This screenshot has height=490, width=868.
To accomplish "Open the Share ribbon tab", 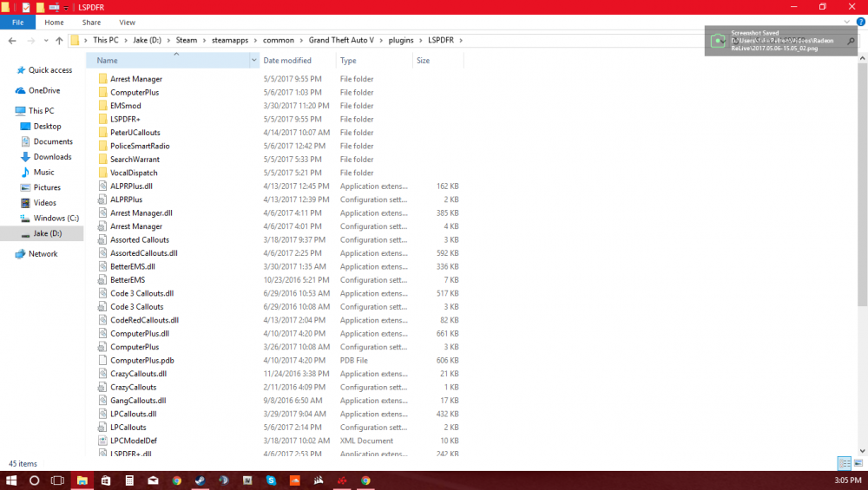I will [x=91, y=23].
